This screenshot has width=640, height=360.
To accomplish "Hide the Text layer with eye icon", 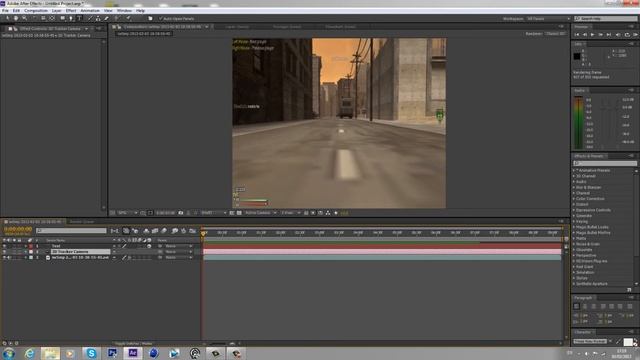I will (4, 246).
